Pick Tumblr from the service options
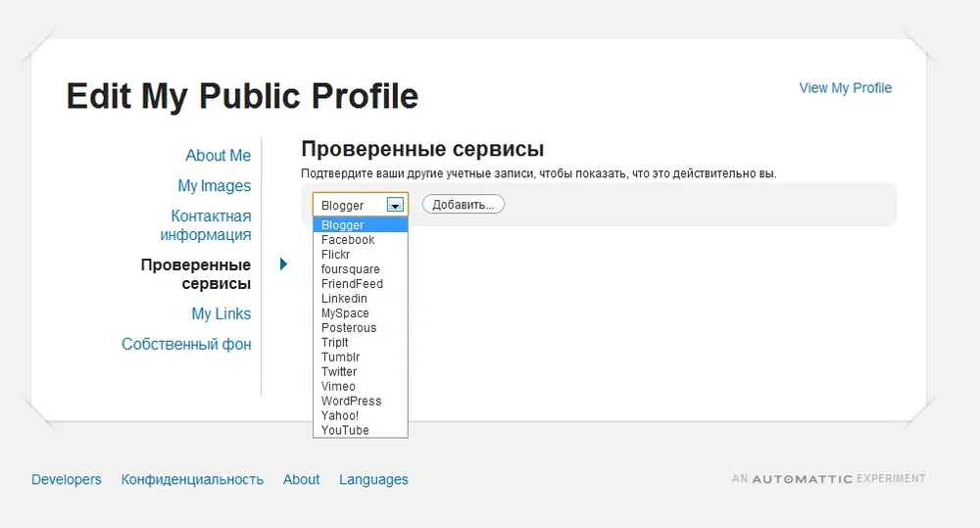 coord(341,358)
